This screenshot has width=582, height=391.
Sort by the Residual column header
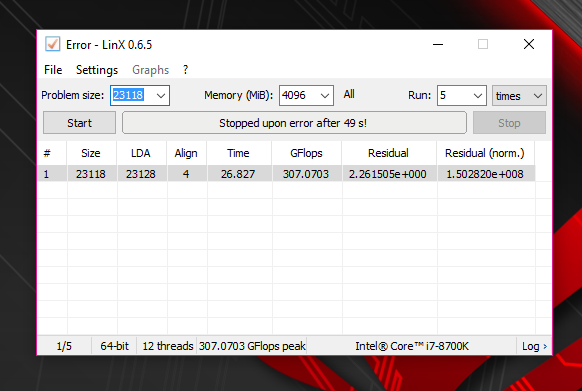point(388,153)
